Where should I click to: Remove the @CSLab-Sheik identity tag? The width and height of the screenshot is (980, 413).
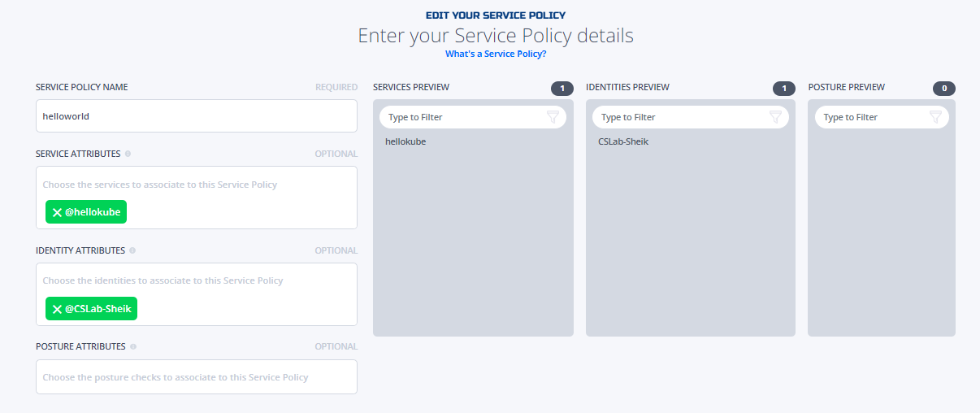57,309
